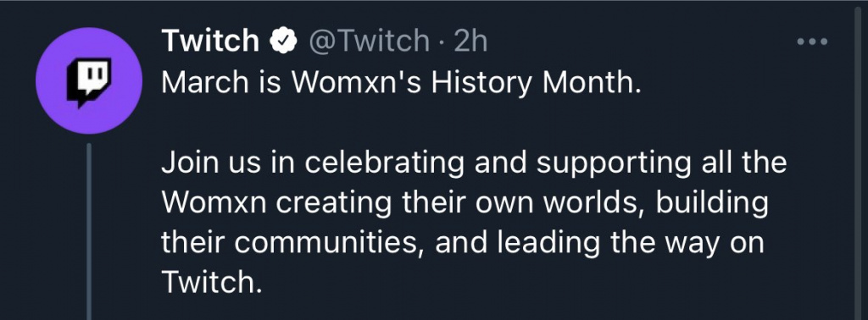This screenshot has height=320, width=868.
Task: Click the Womxn word starting third line
Action: coord(214,204)
